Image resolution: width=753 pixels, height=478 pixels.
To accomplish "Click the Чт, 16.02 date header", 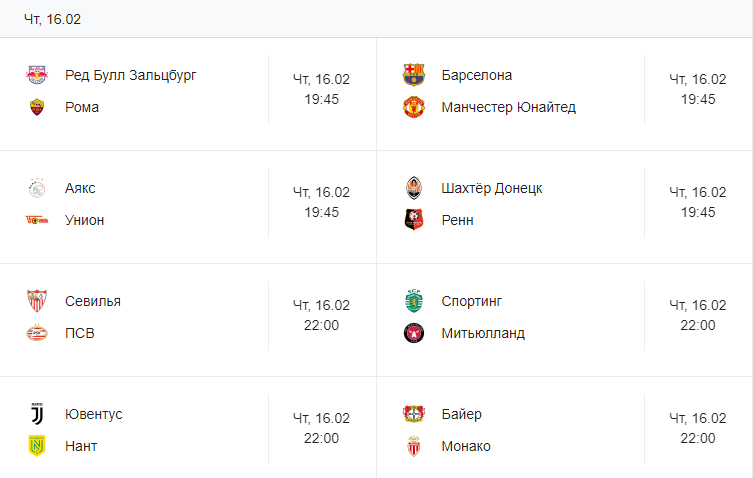I will tap(53, 19).
